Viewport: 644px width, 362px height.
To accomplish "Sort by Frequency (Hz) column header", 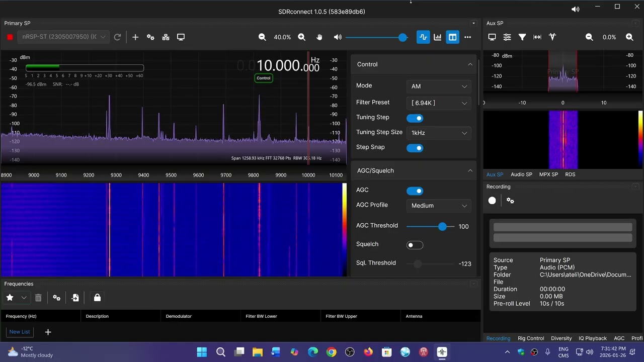I will pyautogui.click(x=40, y=316).
